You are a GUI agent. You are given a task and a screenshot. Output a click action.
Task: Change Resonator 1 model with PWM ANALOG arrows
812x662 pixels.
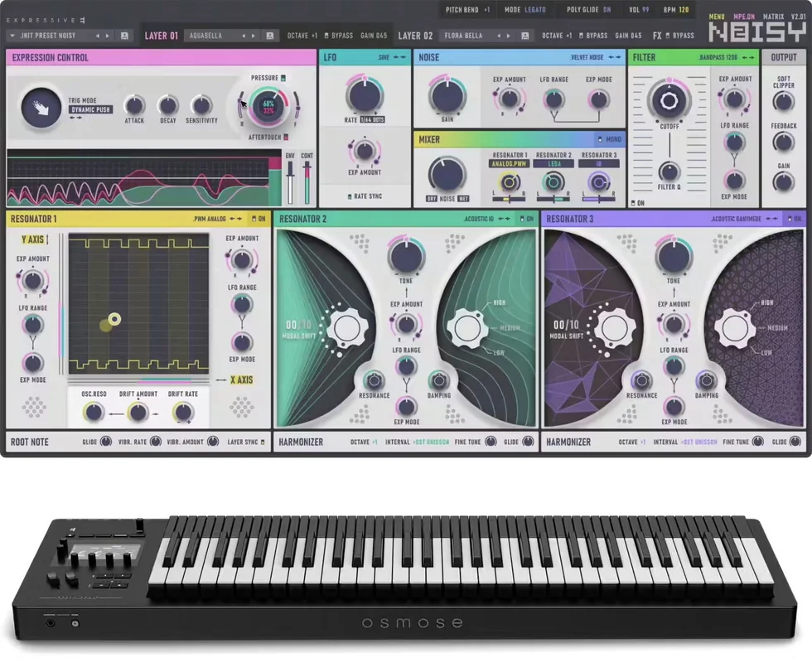click(x=235, y=219)
